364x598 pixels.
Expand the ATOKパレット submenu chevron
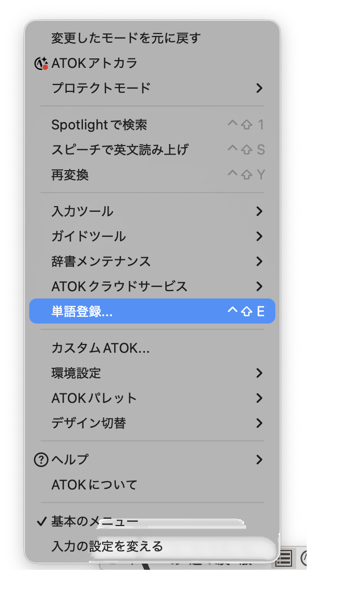(259, 398)
